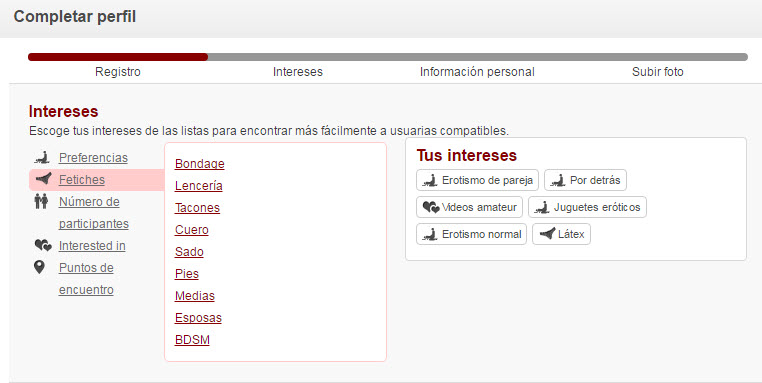Pick the Medias interest link
The image size is (762, 383).
pyautogui.click(x=195, y=296)
